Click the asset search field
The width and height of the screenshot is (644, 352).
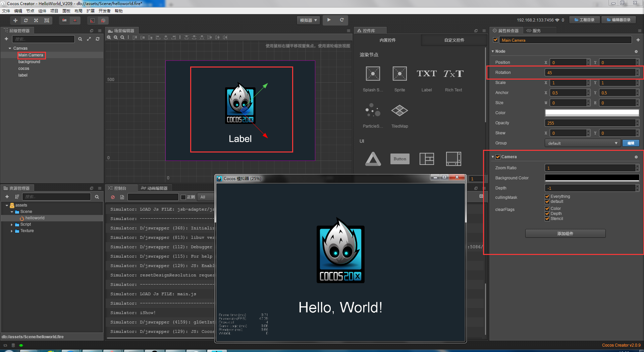pyautogui.click(x=56, y=197)
